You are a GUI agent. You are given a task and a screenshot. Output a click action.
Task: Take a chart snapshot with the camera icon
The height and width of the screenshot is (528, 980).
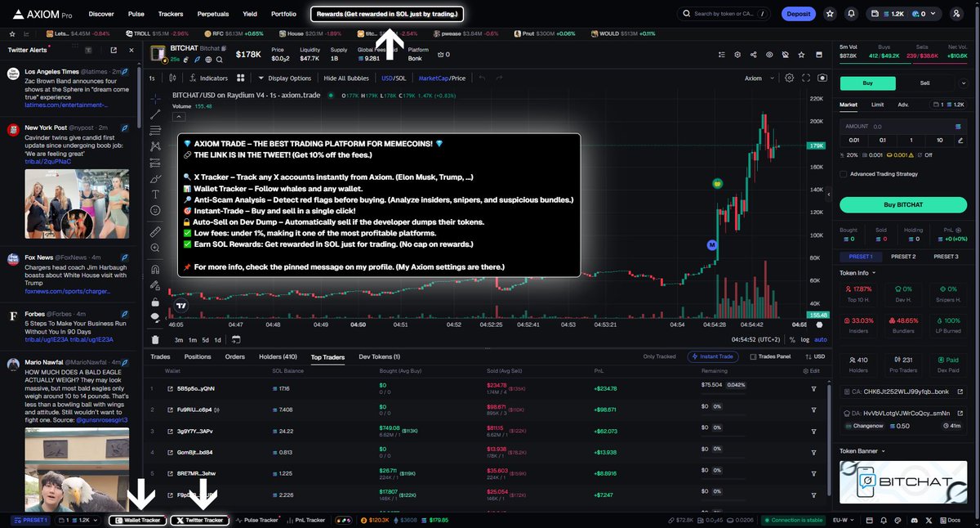[822, 78]
